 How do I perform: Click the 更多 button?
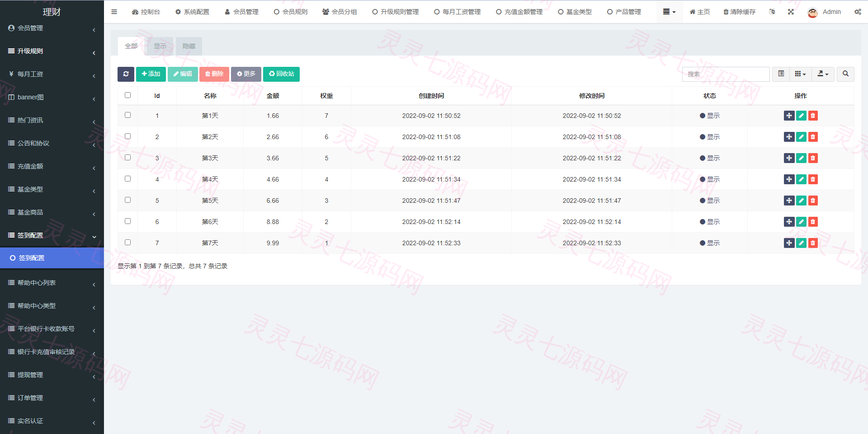[246, 74]
